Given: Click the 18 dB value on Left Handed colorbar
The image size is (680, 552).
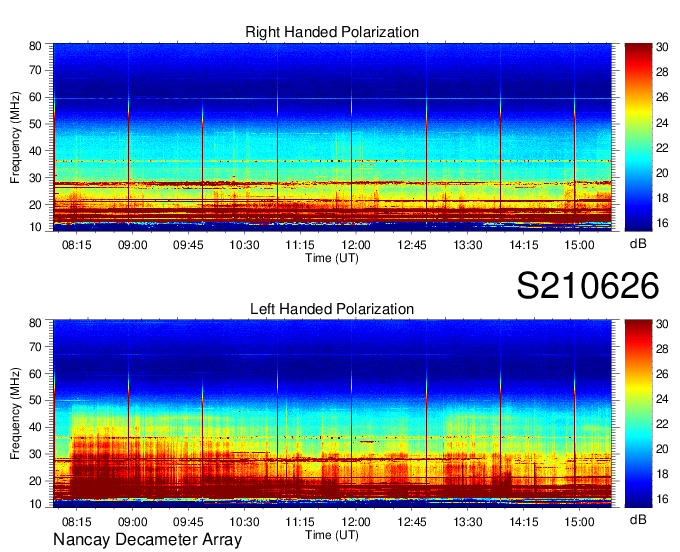Looking at the screenshot, I should pyautogui.click(x=662, y=474).
